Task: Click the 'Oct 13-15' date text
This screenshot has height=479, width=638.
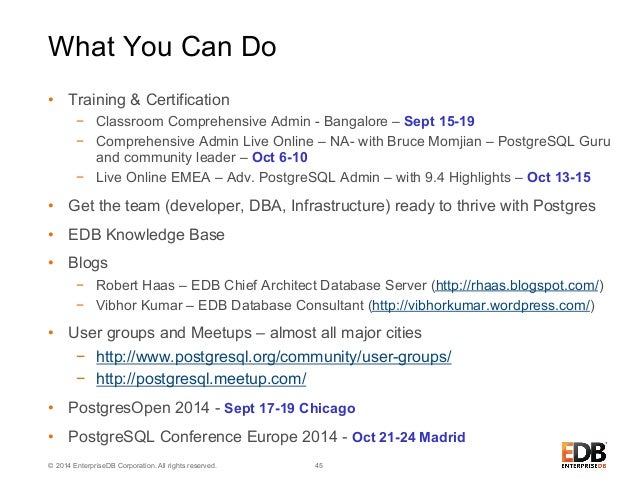Action: pyautogui.click(x=559, y=177)
